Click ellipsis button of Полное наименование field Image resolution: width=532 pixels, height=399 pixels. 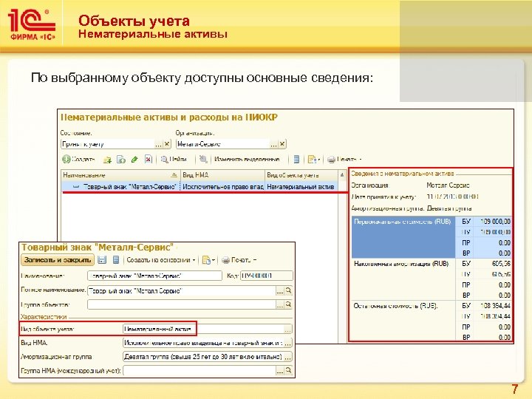[280, 291]
